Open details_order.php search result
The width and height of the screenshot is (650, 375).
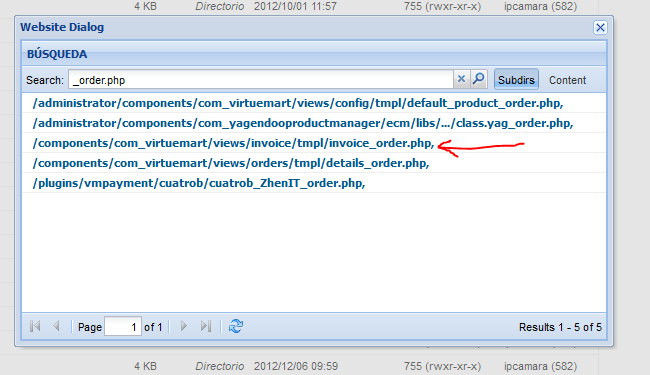tap(231, 163)
